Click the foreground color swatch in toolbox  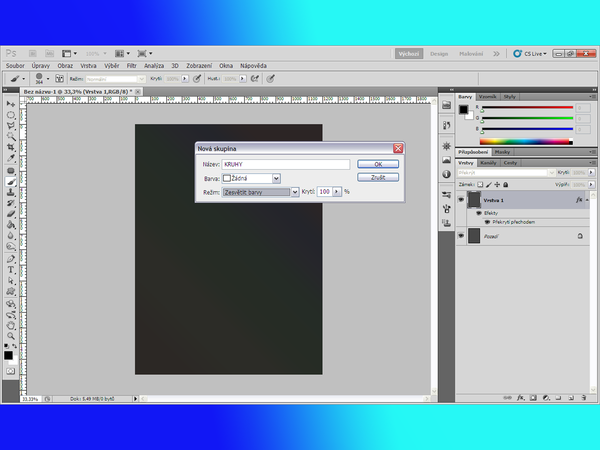click(8, 353)
